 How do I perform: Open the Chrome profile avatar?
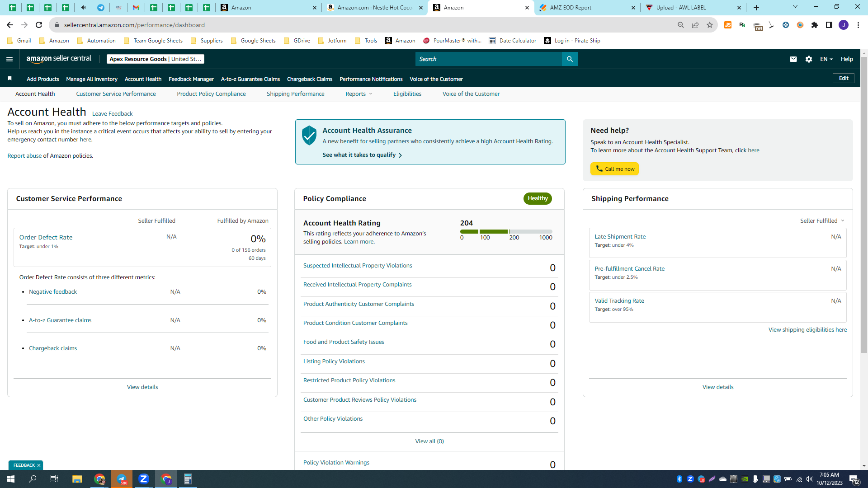(x=844, y=25)
